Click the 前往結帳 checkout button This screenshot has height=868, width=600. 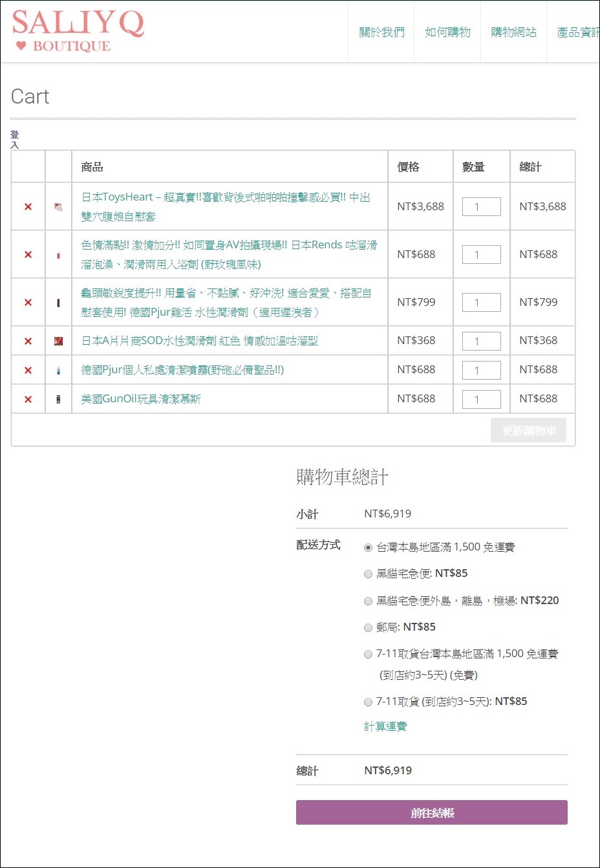432,812
